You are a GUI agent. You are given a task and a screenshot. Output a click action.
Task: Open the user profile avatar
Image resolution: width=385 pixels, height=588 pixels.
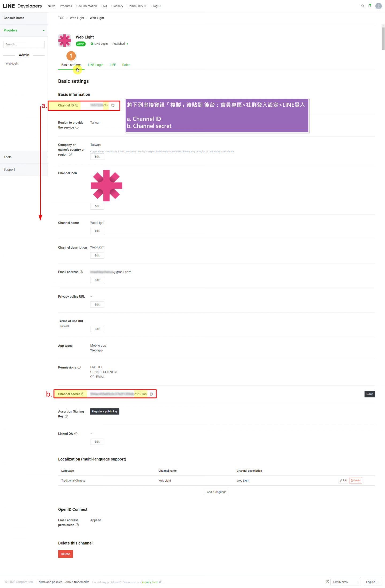pos(378,6)
